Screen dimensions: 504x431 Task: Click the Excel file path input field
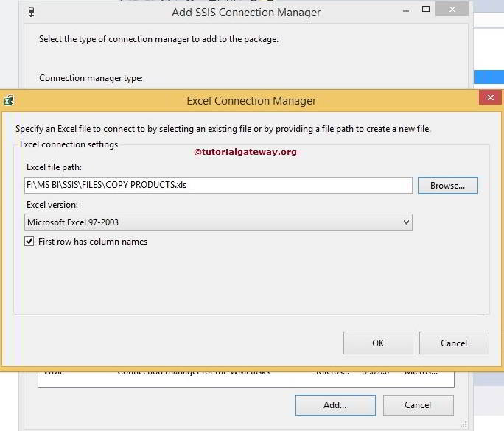click(x=218, y=185)
